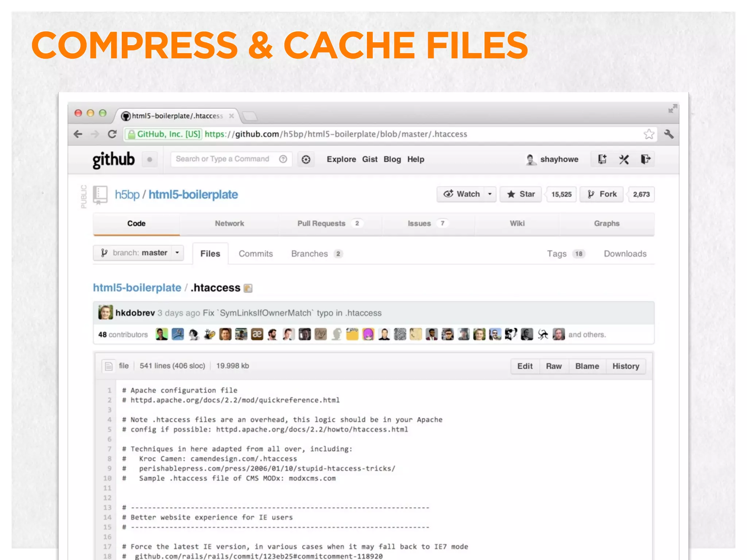Star the repository
The width and height of the screenshot is (747, 560).
(520, 194)
